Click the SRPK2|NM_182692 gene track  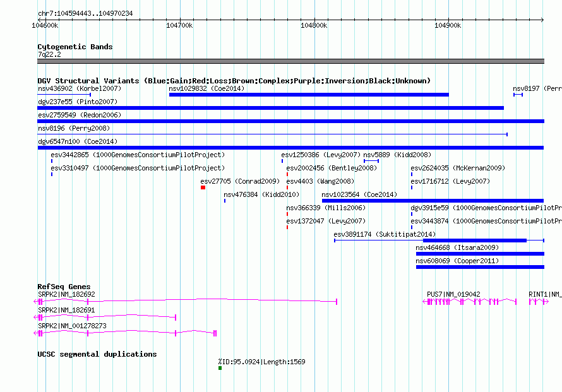click(185, 302)
